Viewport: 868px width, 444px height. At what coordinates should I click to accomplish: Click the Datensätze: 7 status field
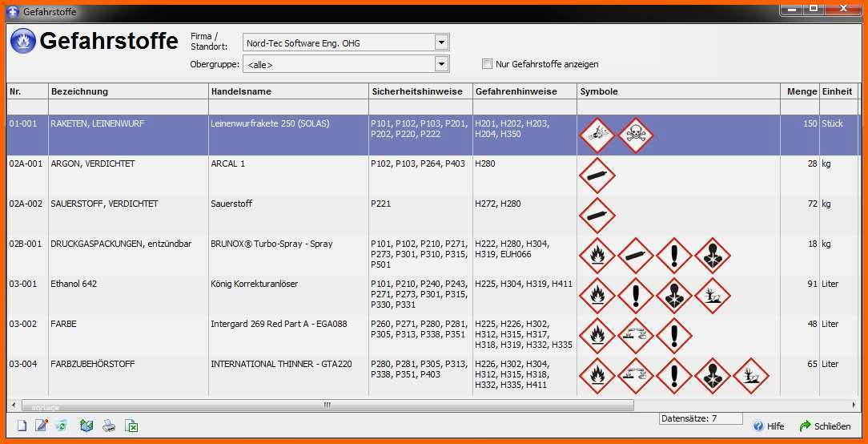point(701,418)
